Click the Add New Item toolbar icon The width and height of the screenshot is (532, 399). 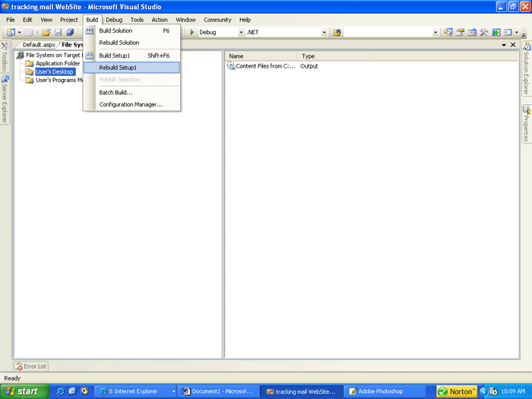[x=29, y=32]
